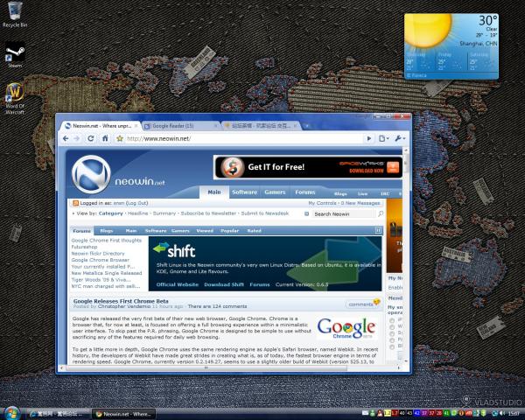This screenshot has height=420, width=525.
Task: Open Chrome's page menu dropdown
Action: [384, 138]
